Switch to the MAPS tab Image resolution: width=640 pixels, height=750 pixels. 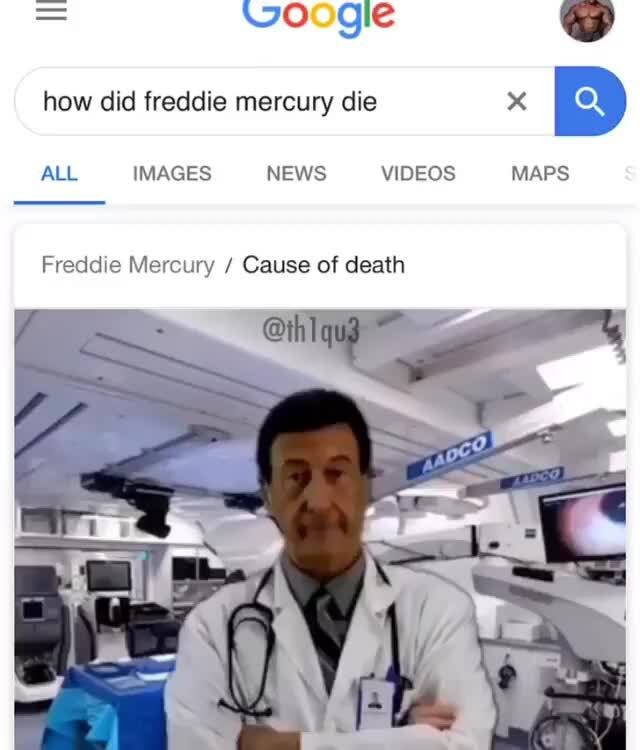point(540,174)
